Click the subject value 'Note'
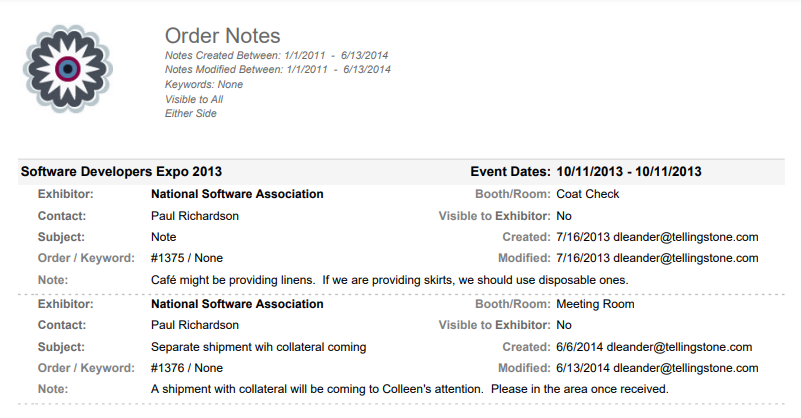The image size is (801, 418). click(x=163, y=237)
